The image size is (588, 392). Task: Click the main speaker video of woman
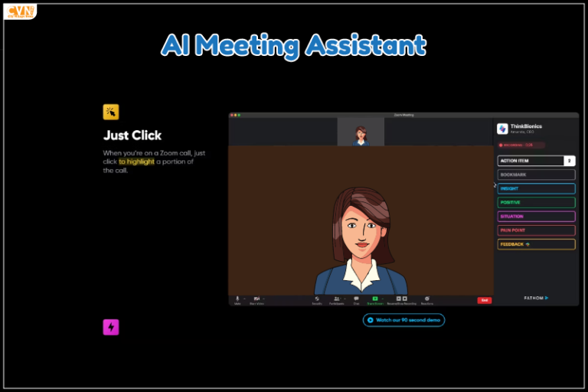click(361, 220)
